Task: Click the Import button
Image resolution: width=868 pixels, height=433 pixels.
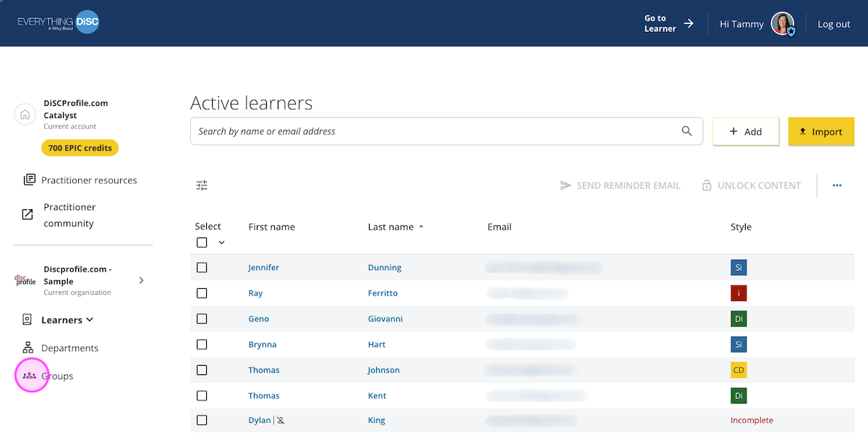Action: click(x=821, y=132)
